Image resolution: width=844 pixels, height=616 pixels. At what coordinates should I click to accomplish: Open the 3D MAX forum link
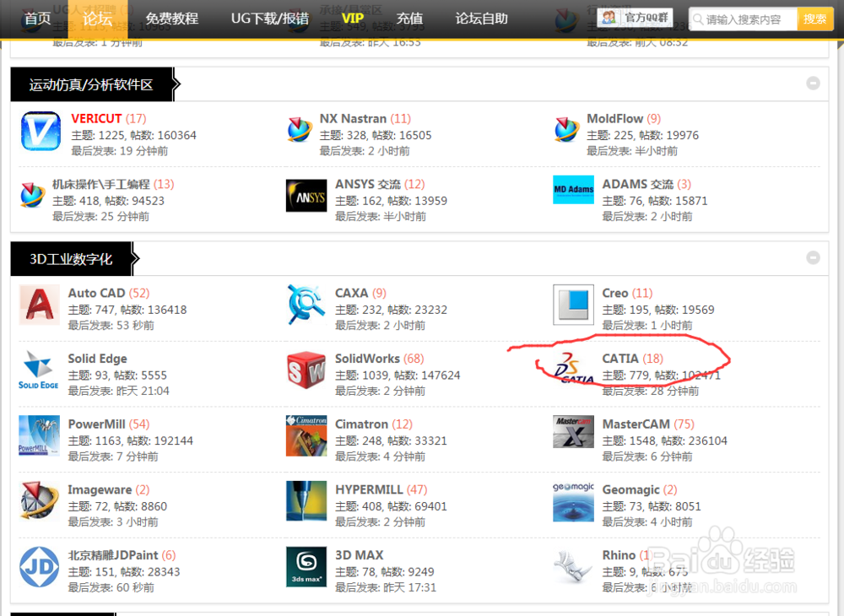pyautogui.click(x=359, y=555)
